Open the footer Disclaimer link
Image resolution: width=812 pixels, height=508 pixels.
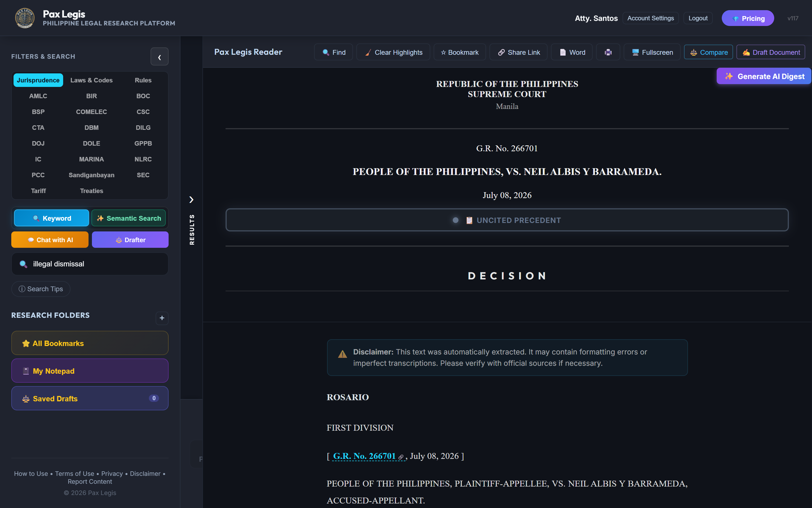[x=145, y=473]
